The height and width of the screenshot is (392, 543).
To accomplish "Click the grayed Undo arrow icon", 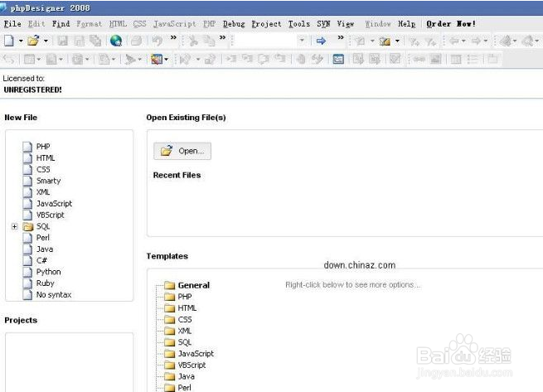I will point(157,41).
